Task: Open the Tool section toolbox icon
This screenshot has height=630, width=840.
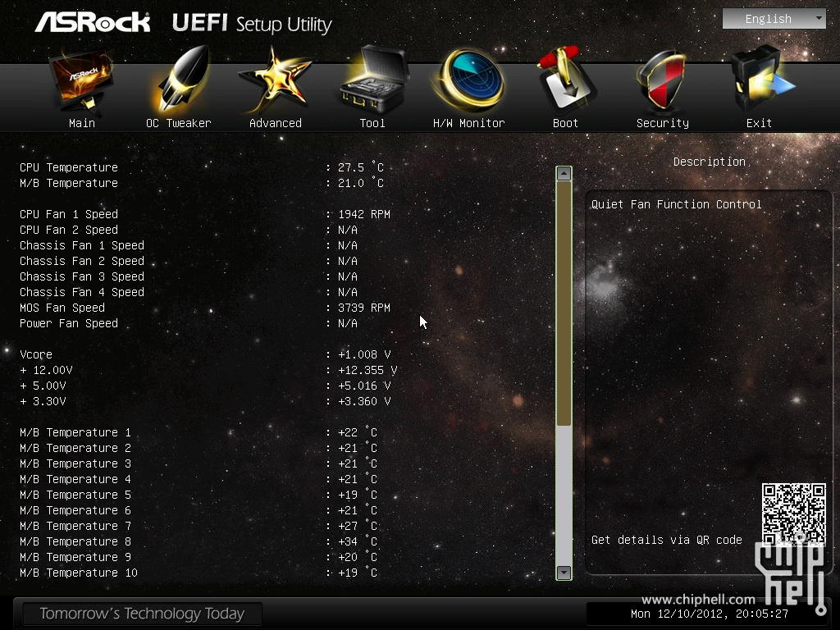Action: [373, 78]
